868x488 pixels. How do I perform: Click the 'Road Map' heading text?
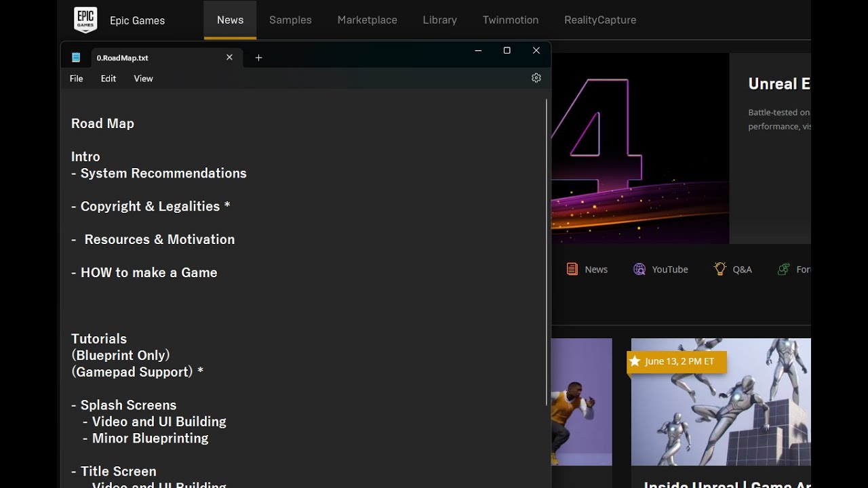tap(102, 123)
